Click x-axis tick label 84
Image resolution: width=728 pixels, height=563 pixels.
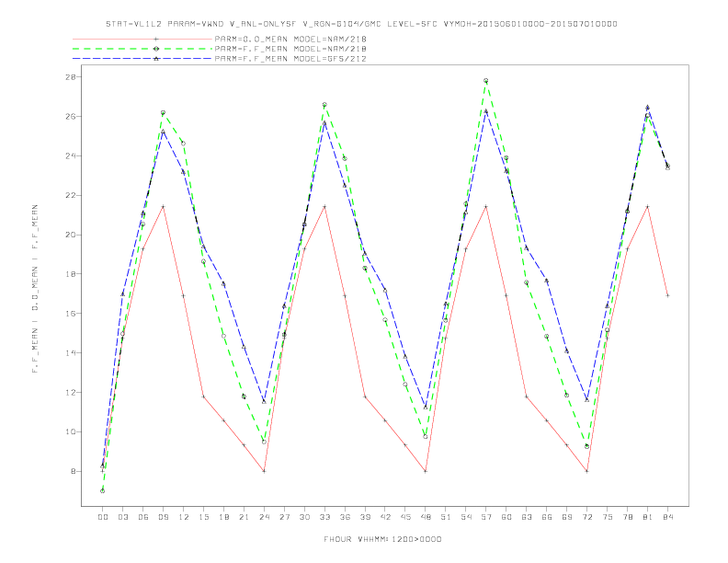tap(668, 517)
